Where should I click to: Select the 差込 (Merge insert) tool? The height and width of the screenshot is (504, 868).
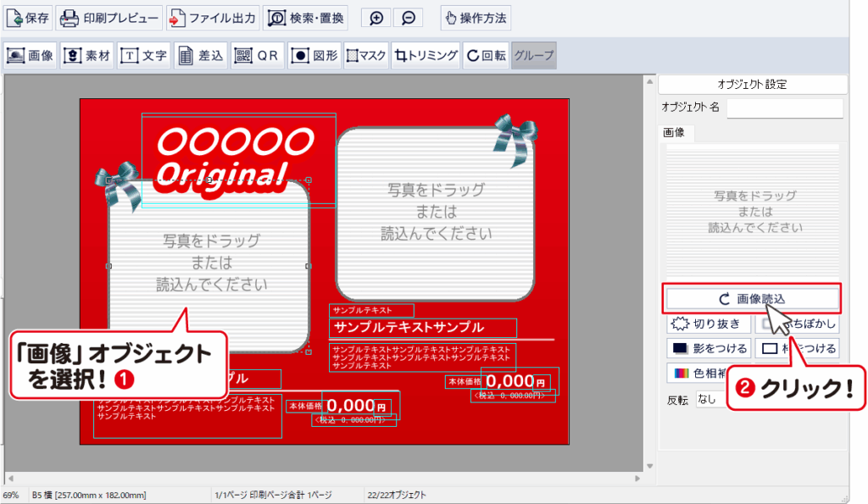(x=201, y=56)
